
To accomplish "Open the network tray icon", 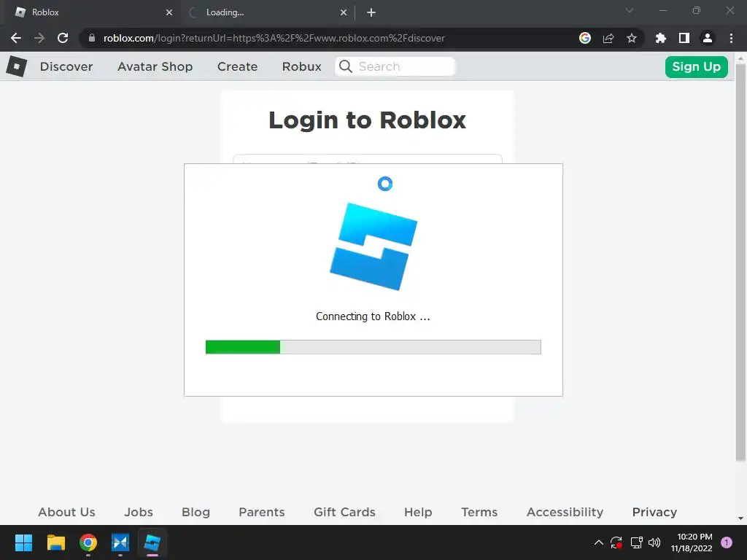I will click(x=636, y=542).
